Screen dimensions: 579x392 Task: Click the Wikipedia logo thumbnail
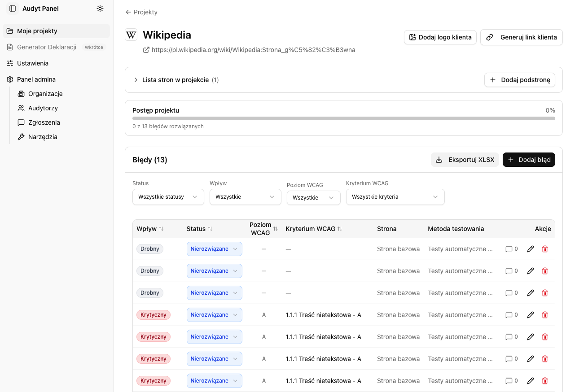pyautogui.click(x=131, y=35)
